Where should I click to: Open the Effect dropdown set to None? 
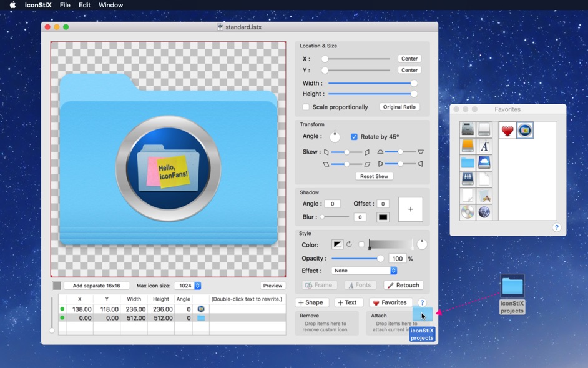click(365, 271)
